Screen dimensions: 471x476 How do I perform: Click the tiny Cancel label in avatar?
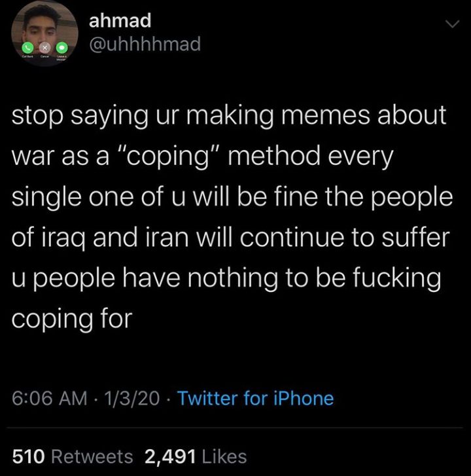44,56
